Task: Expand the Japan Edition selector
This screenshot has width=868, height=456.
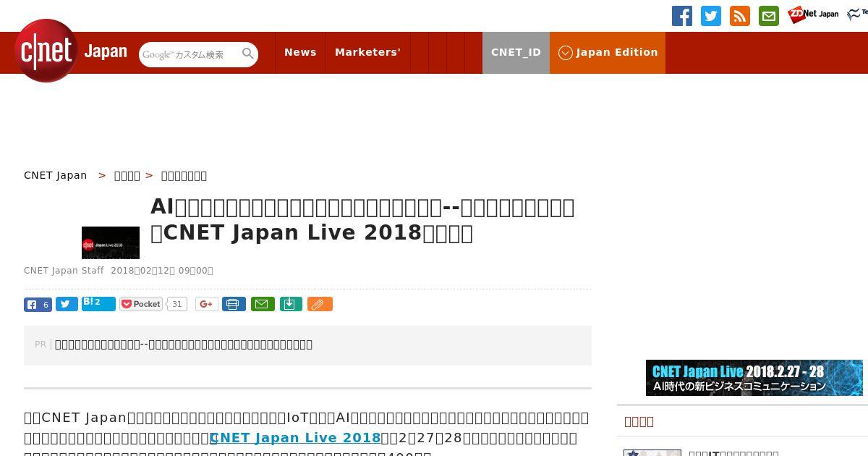Action: coord(608,52)
